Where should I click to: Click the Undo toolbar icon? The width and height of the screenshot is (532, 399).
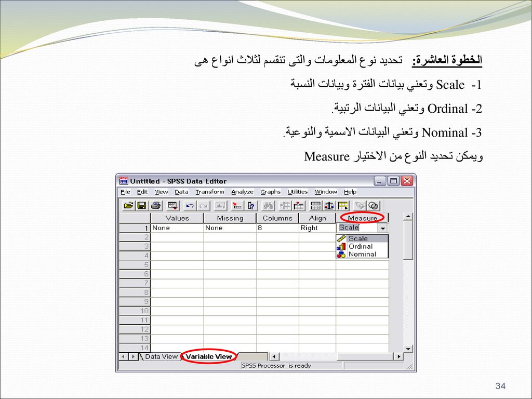pyautogui.click(x=190, y=206)
